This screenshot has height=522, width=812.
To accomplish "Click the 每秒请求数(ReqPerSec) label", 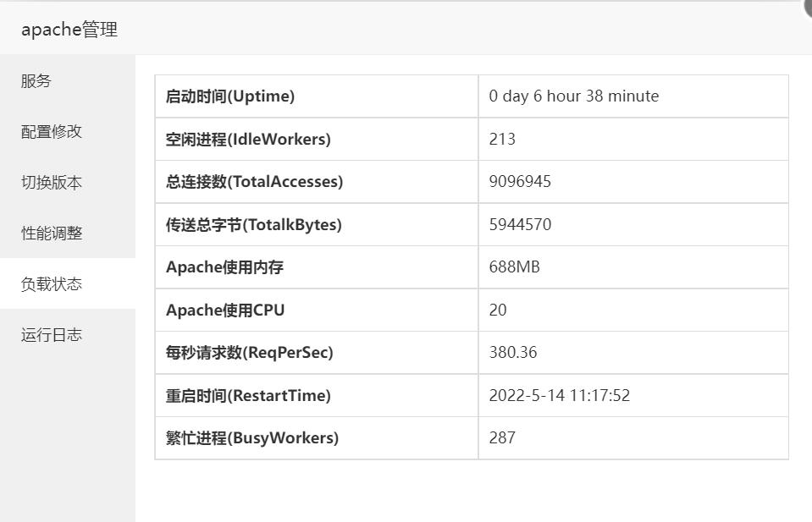I will click(x=250, y=352).
